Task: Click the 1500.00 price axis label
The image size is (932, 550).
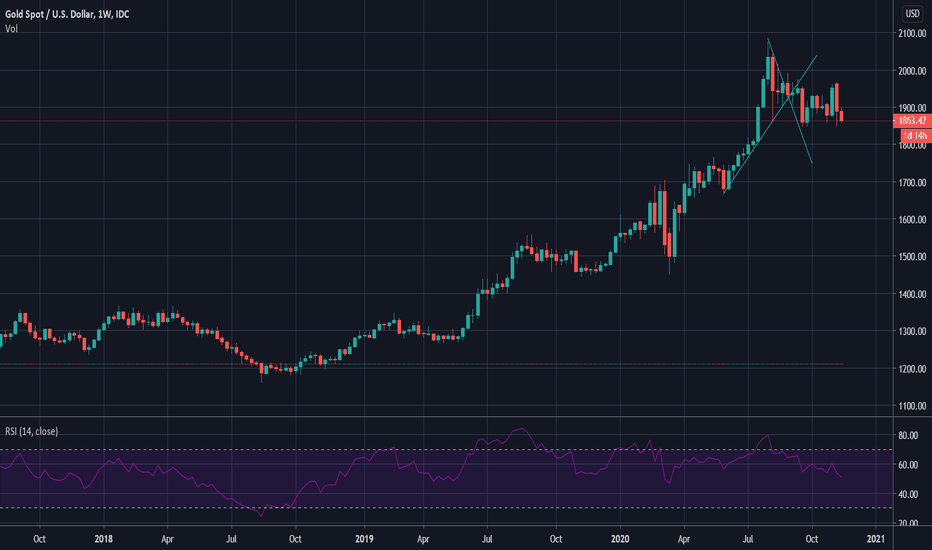Action: click(x=912, y=257)
